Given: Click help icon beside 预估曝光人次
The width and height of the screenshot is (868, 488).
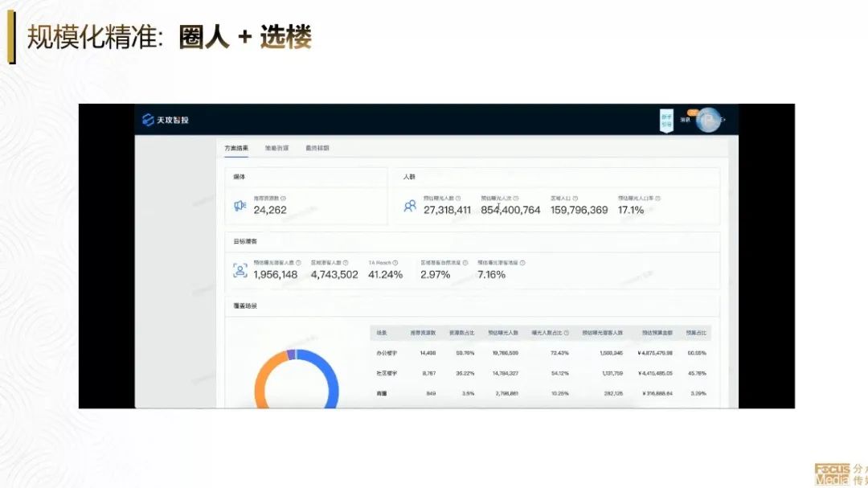Looking at the screenshot, I should [516, 198].
